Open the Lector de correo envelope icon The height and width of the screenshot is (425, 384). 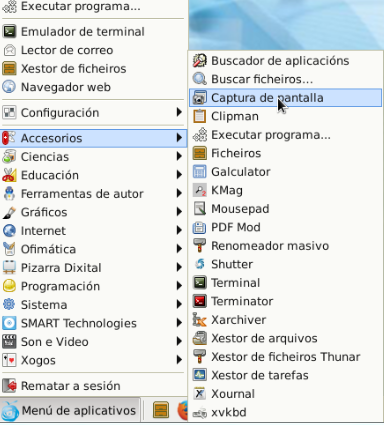(9, 50)
